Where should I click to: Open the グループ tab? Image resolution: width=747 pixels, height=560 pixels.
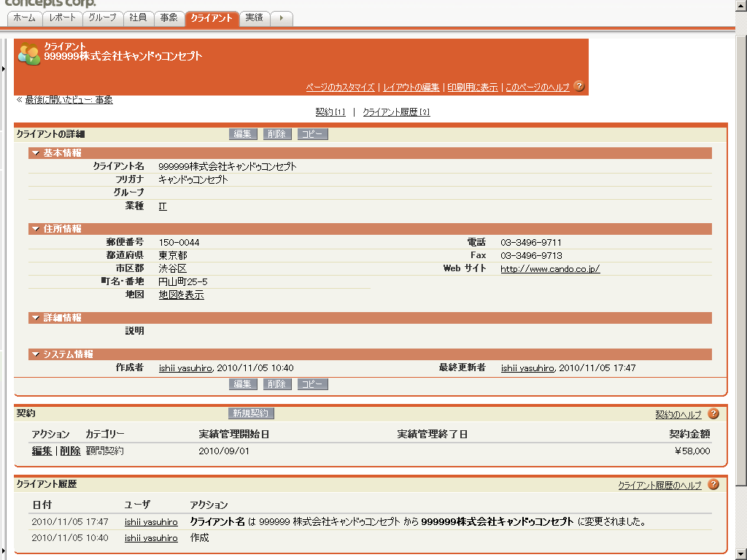click(x=102, y=18)
